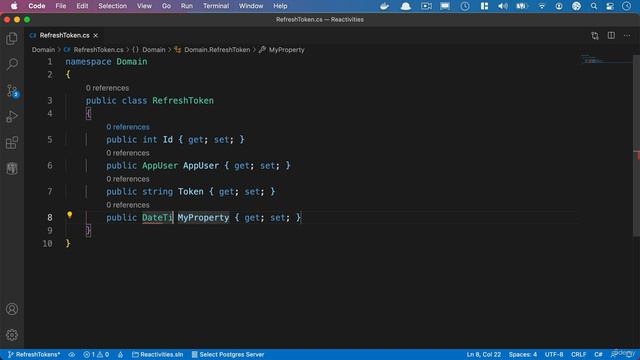
Task: Open the Wi-Fi menu bar icon
Action: 542,6
